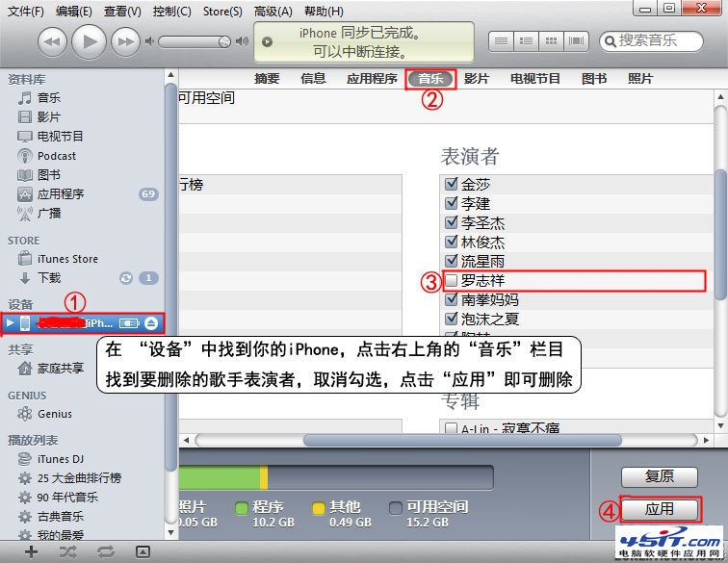Open 广播 in the sidebar
728x563 pixels.
tap(49, 214)
